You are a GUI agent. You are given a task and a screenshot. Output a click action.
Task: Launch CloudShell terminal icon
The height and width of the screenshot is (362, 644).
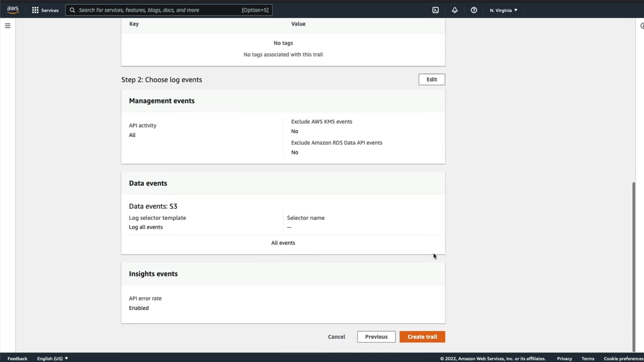point(435,10)
